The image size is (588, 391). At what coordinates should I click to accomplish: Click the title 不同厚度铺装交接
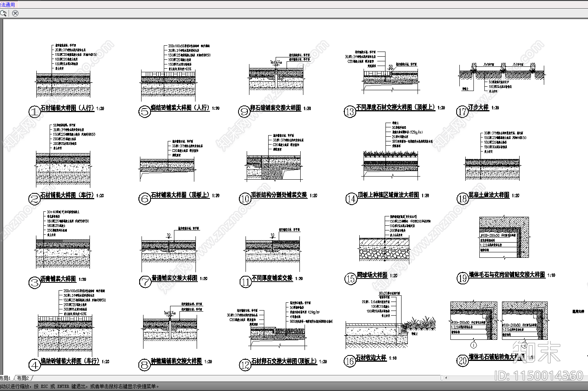tap(272, 278)
